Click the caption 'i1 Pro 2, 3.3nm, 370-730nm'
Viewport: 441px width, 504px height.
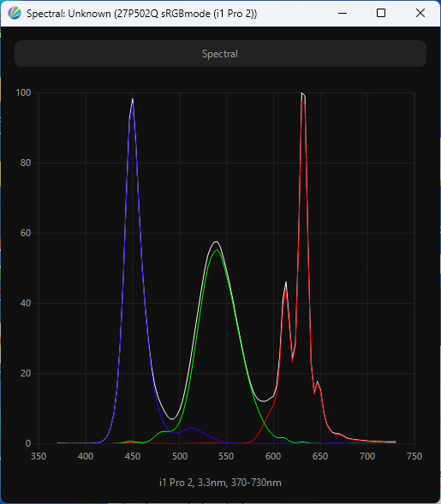coord(220,483)
